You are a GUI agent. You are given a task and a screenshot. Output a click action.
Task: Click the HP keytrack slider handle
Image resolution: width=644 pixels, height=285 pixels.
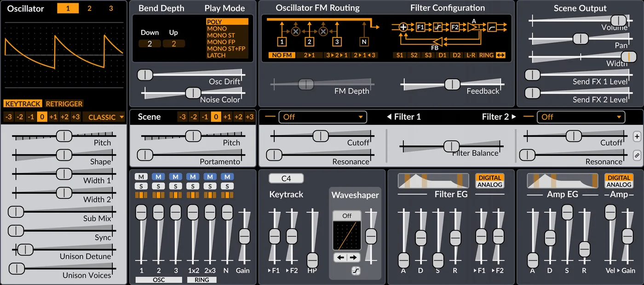pyautogui.click(x=313, y=260)
